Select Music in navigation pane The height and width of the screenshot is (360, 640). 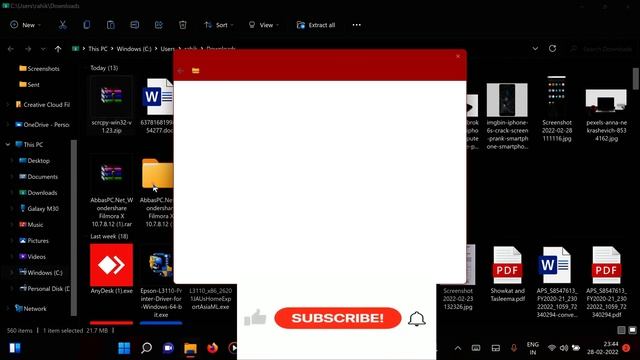(x=31, y=224)
